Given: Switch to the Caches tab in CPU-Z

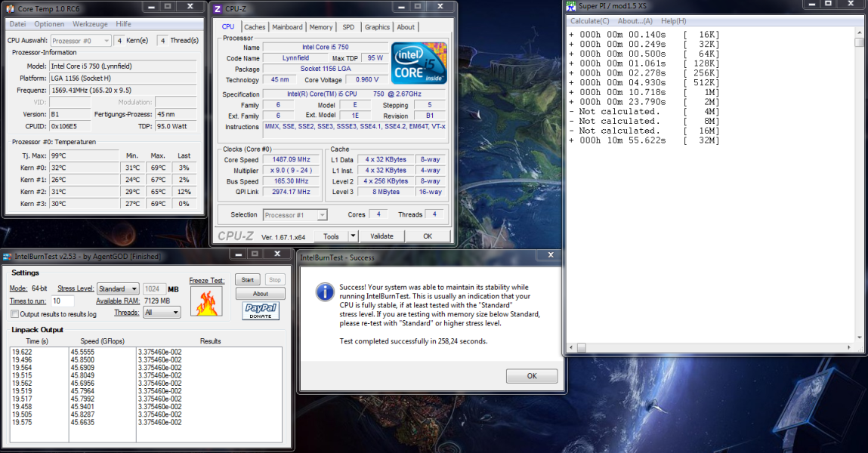Looking at the screenshot, I should coord(255,27).
